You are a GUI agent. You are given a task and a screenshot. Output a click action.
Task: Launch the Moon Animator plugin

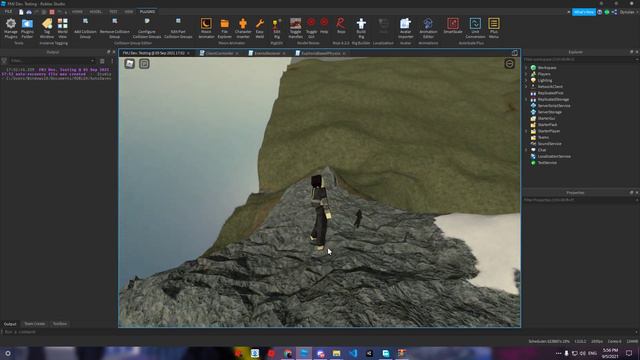coord(206,28)
